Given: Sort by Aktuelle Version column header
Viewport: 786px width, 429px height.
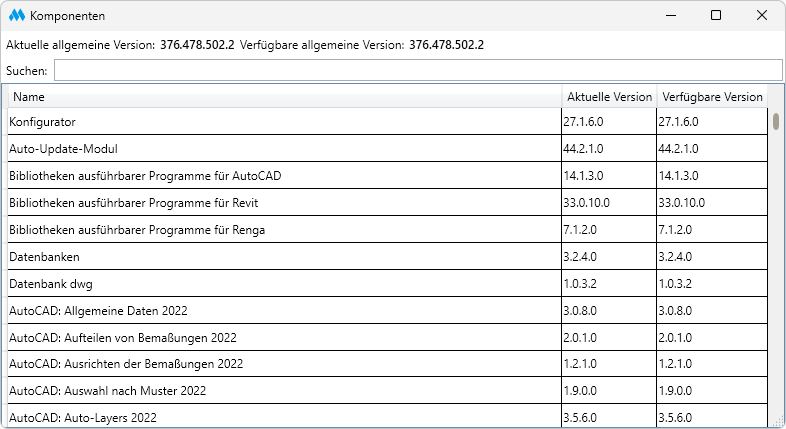Looking at the screenshot, I should [x=609, y=97].
